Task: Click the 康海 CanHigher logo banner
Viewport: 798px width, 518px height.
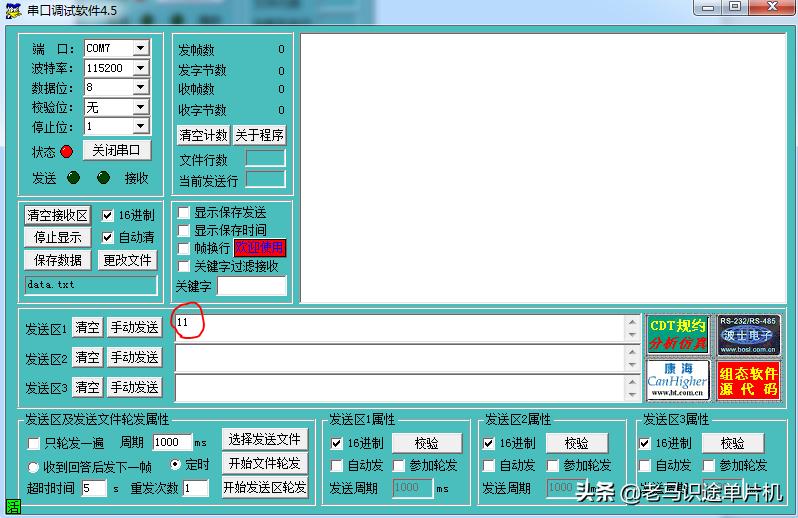Action: coord(677,380)
